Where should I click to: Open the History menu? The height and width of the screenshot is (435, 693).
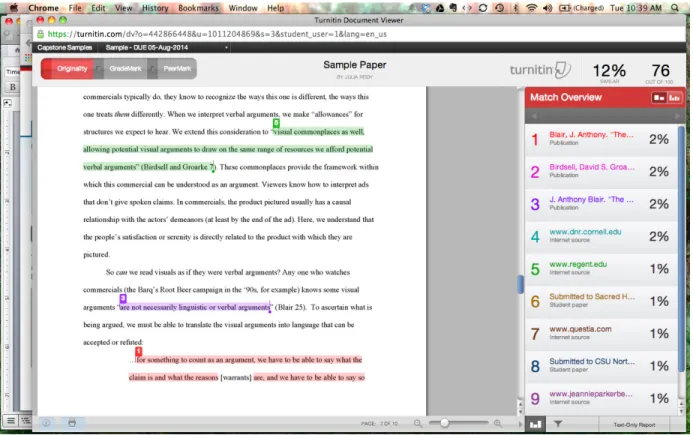(x=155, y=8)
